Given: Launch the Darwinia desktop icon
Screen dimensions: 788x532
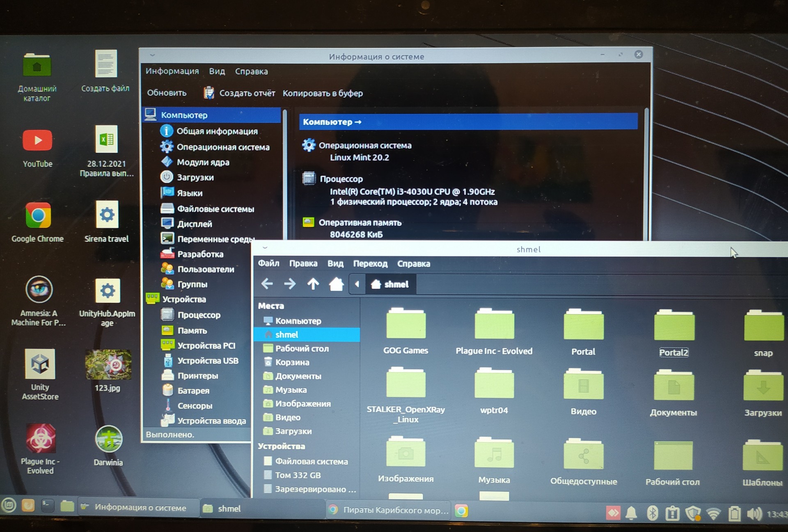Looking at the screenshot, I should click(x=108, y=445).
